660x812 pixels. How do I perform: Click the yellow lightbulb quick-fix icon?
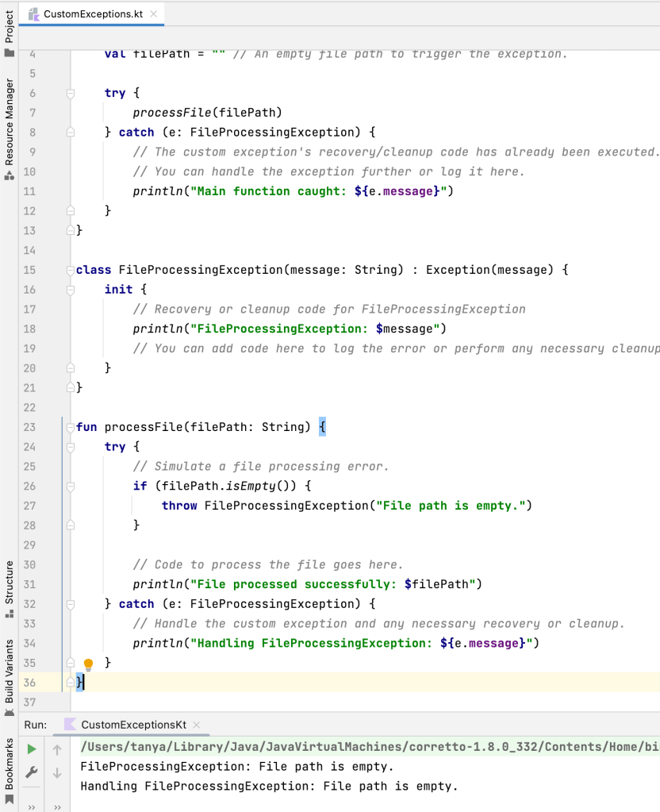pyautogui.click(x=89, y=664)
